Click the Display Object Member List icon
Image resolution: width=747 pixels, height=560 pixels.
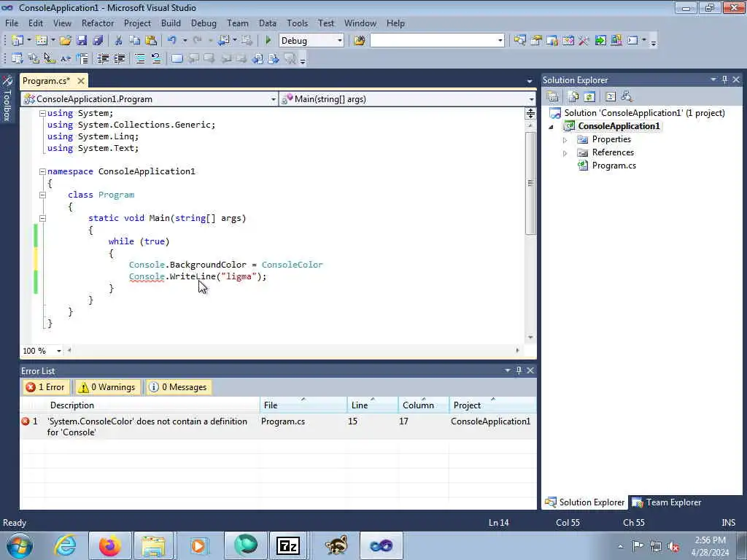pos(18,58)
